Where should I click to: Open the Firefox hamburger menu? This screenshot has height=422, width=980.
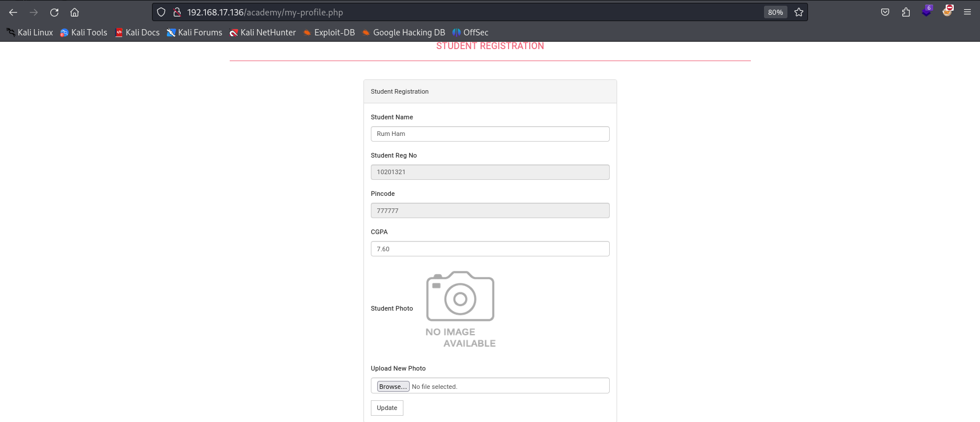(x=967, y=12)
